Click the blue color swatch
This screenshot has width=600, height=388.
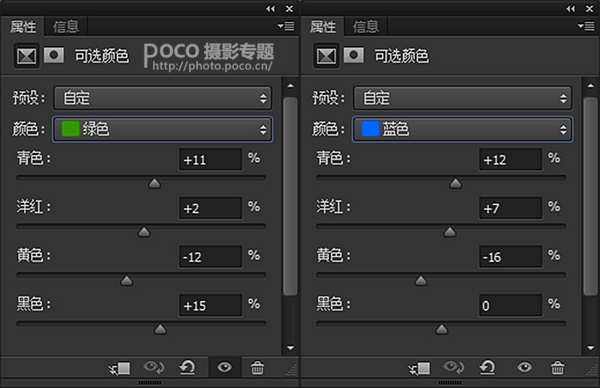click(x=370, y=129)
